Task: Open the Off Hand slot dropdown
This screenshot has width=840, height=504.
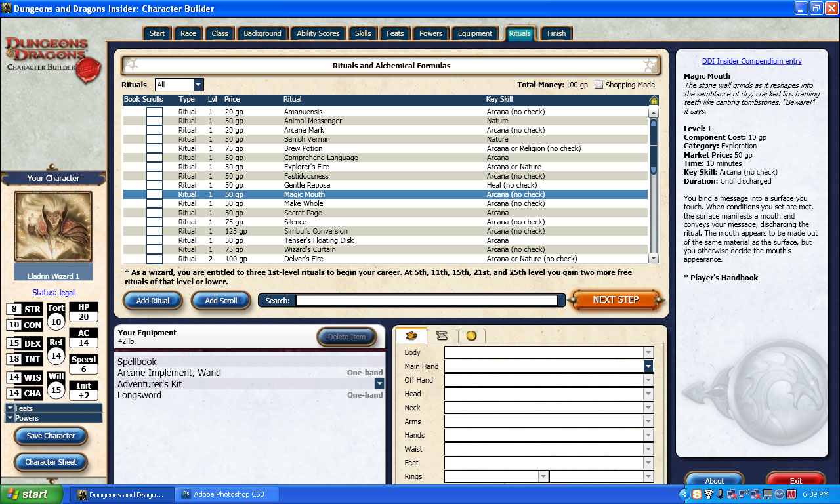Action: (x=648, y=380)
